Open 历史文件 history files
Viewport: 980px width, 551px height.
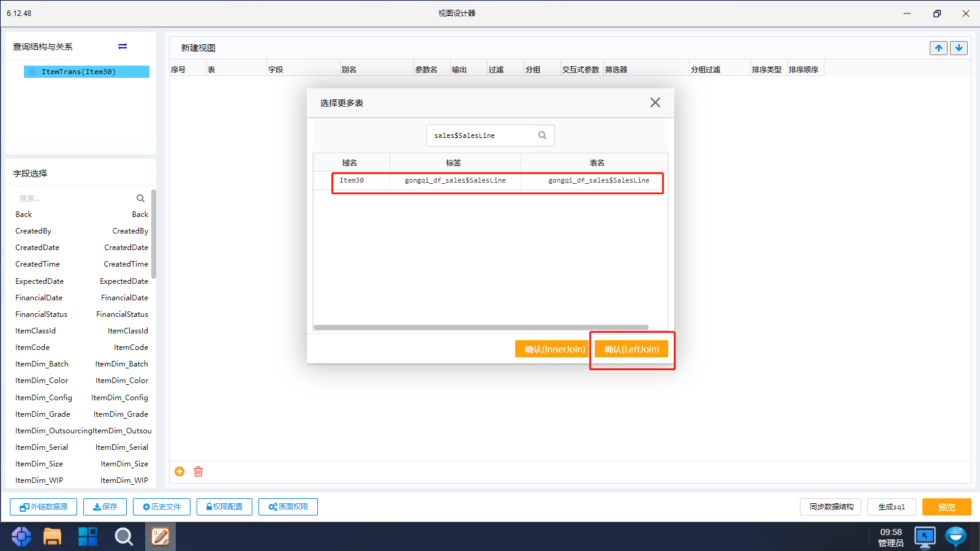[x=162, y=507]
